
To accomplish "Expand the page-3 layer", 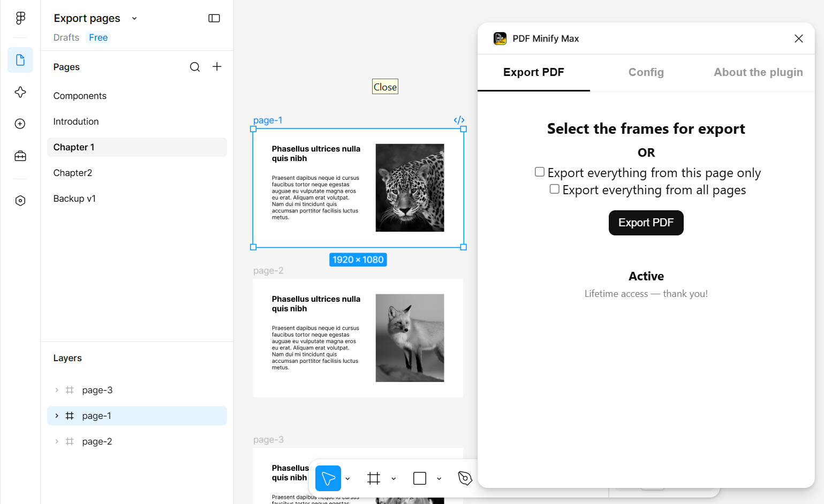I will 57,390.
